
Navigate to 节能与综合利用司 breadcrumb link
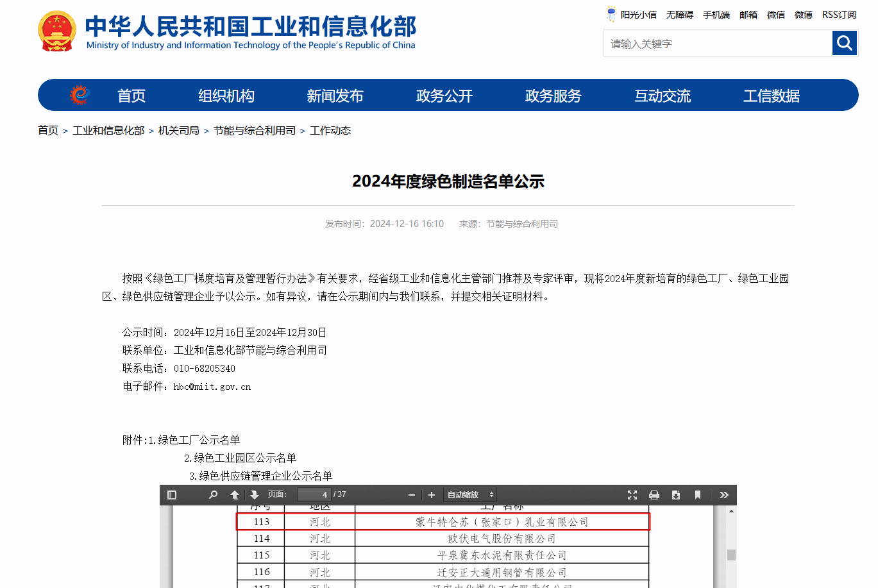(255, 130)
